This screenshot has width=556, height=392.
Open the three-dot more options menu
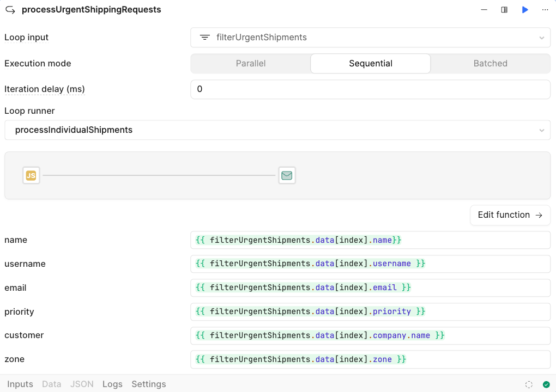coord(545,10)
